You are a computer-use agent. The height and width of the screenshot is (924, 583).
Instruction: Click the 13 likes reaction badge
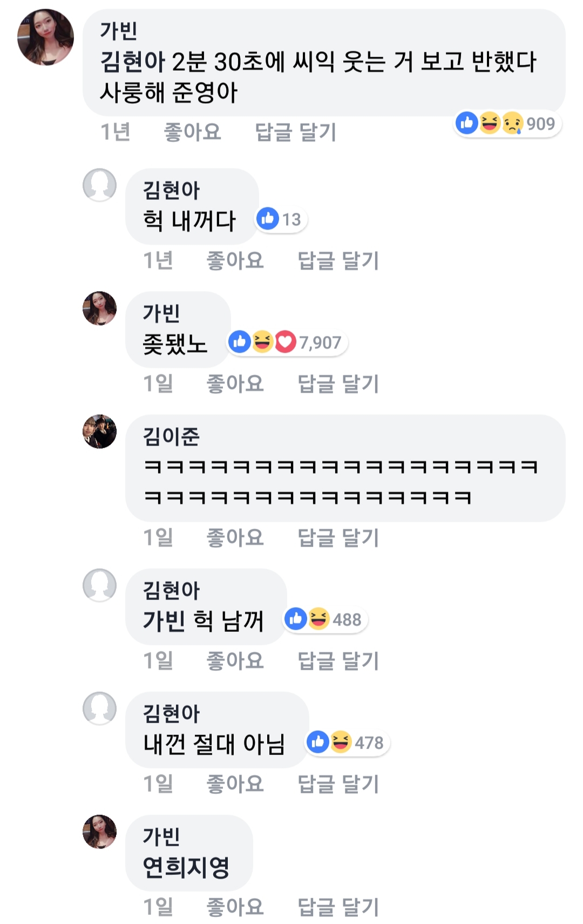[x=281, y=219]
